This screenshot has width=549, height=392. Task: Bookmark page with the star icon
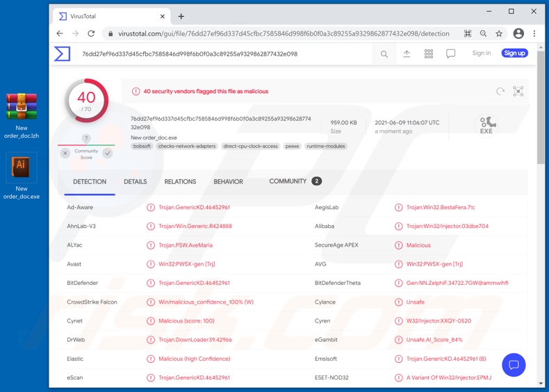(x=499, y=33)
